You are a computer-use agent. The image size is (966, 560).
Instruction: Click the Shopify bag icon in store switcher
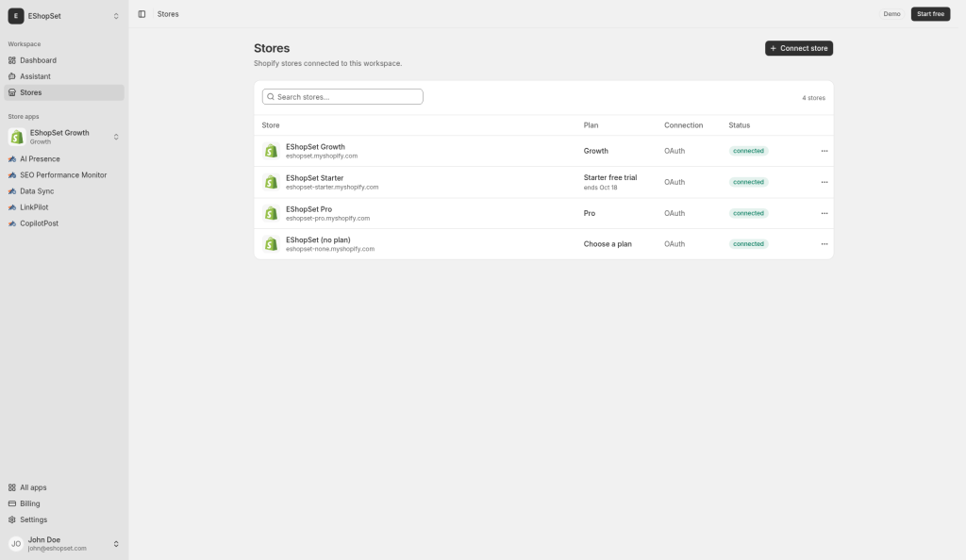17,137
